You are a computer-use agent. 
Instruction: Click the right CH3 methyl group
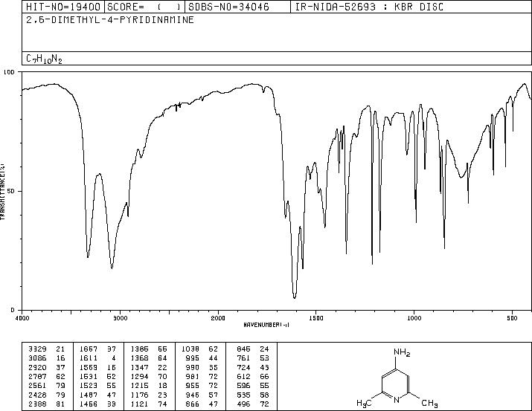(x=429, y=404)
